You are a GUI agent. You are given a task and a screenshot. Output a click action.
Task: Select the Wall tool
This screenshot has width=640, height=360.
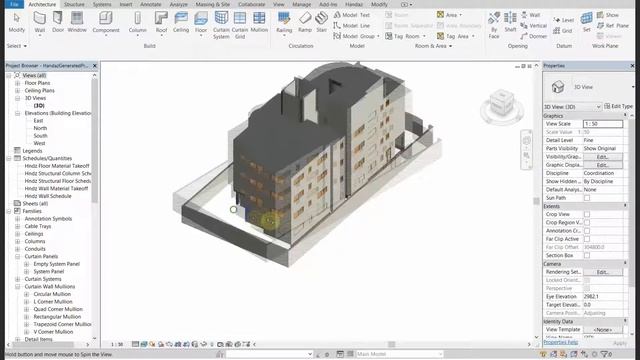click(40, 22)
